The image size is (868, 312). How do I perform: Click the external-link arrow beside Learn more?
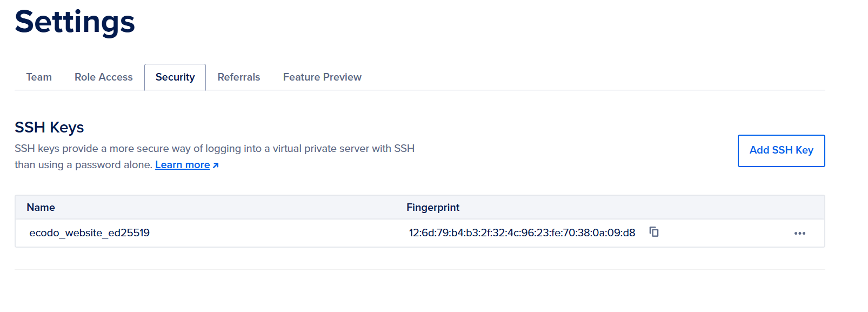[216, 165]
